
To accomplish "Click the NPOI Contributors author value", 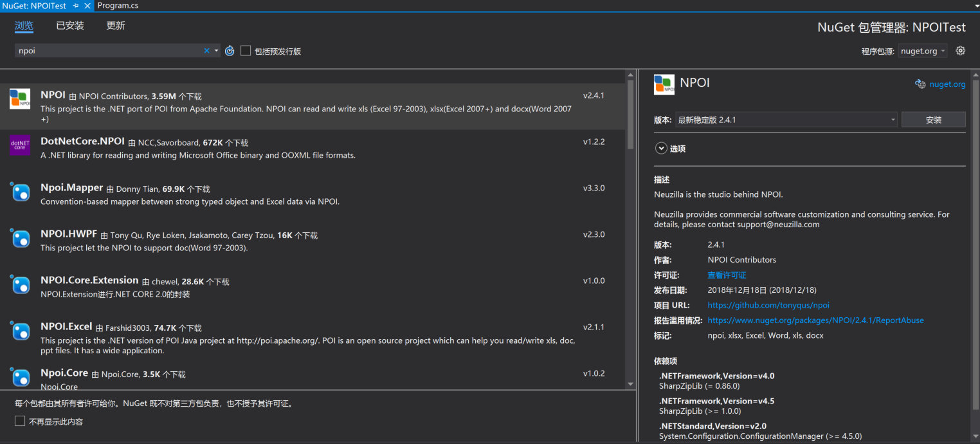I will pyautogui.click(x=741, y=260).
